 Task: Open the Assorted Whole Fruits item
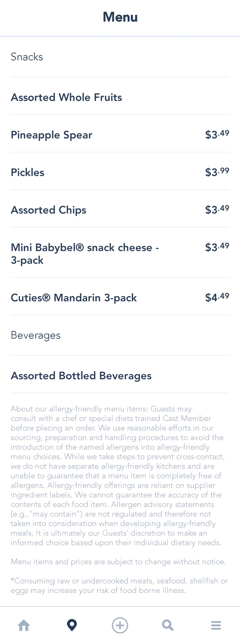66,97
